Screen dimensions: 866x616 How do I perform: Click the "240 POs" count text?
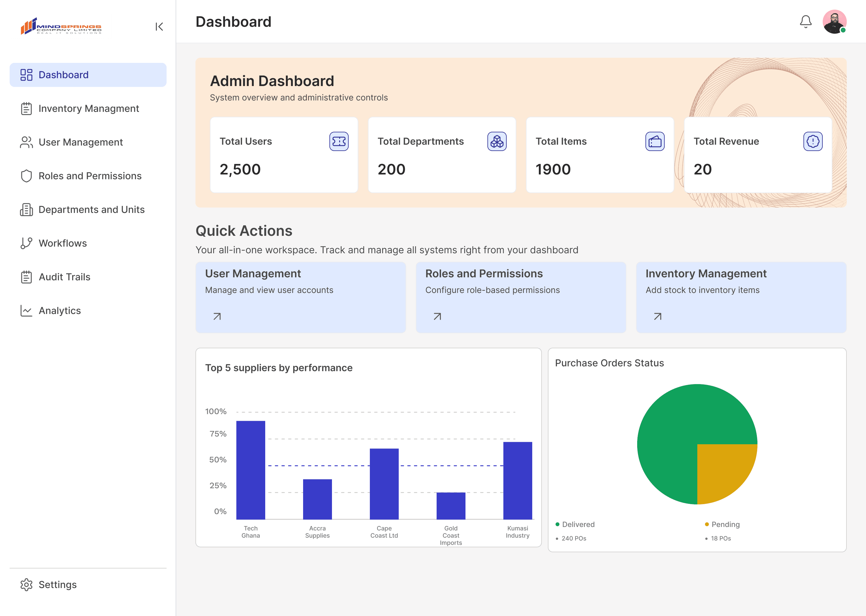pyautogui.click(x=574, y=538)
